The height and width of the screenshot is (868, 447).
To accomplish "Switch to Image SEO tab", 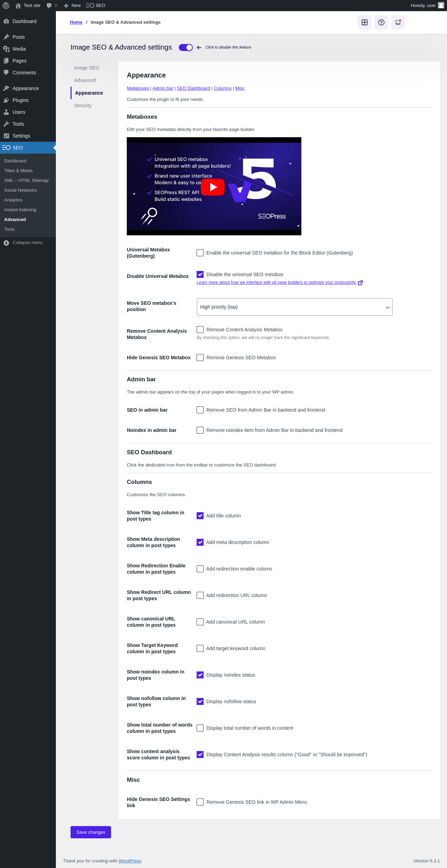I will click(87, 68).
